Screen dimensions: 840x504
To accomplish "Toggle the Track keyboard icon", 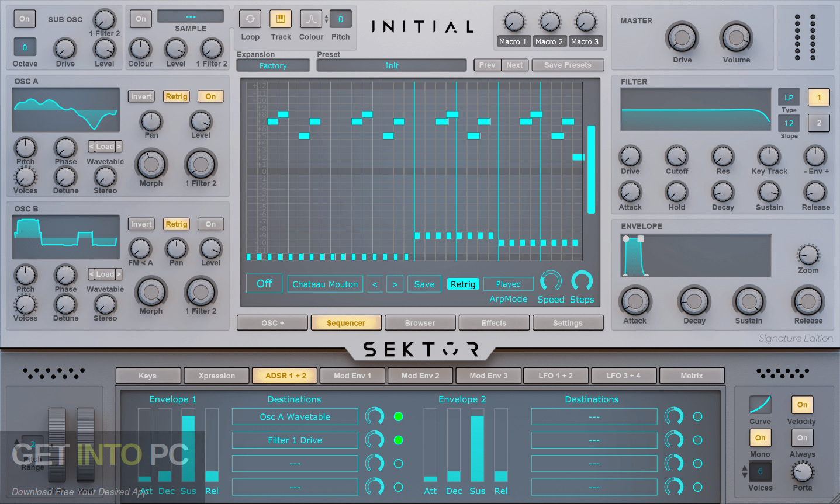I will [281, 19].
